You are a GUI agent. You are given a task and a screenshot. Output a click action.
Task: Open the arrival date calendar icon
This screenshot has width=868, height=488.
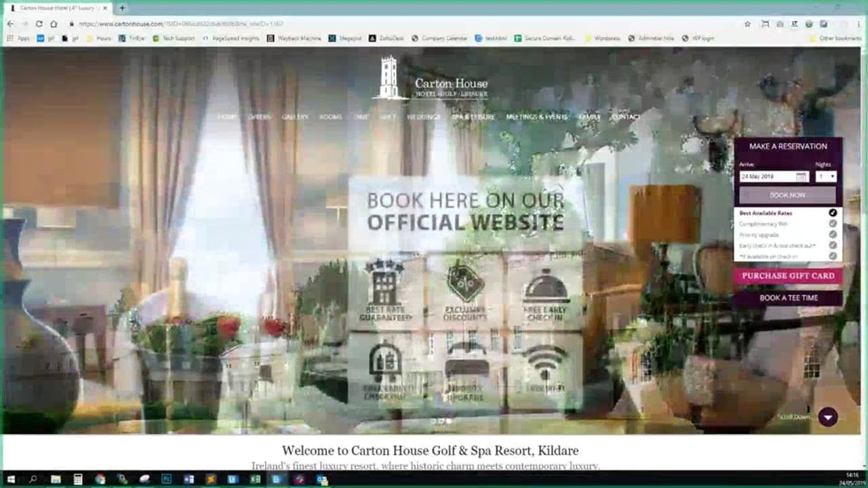point(802,176)
